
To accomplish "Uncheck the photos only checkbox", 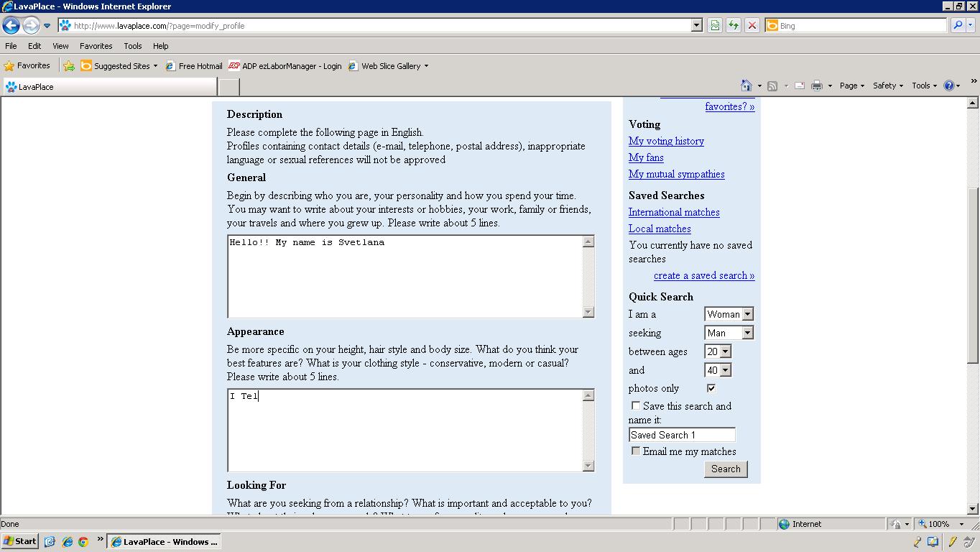I will click(711, 388).
